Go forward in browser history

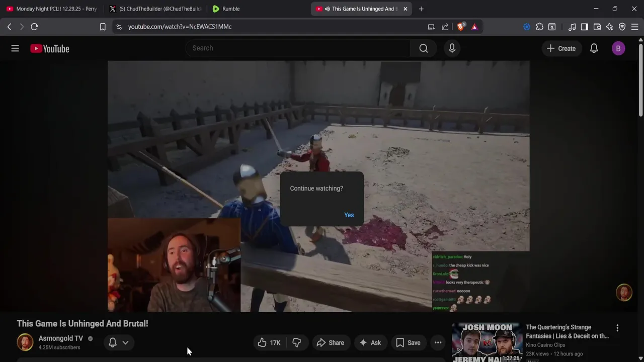(x=22, y=27)
